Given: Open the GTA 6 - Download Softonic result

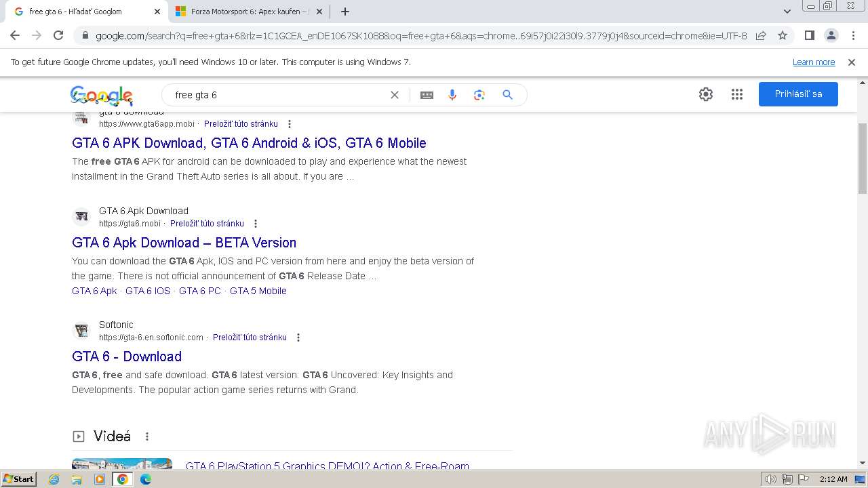Looking at the screenshot, I should point(127,357).
